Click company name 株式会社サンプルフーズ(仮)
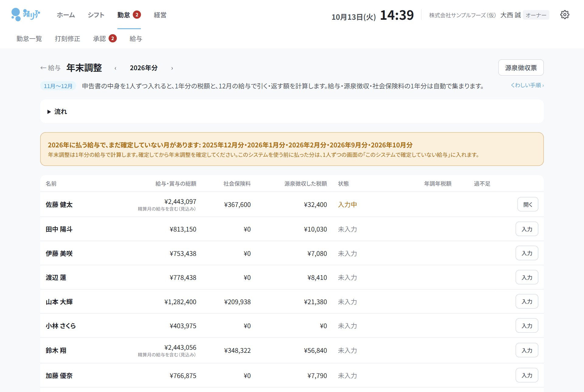Image resolution: width=584 pixels, height=392 pixels. coord(462,15)
